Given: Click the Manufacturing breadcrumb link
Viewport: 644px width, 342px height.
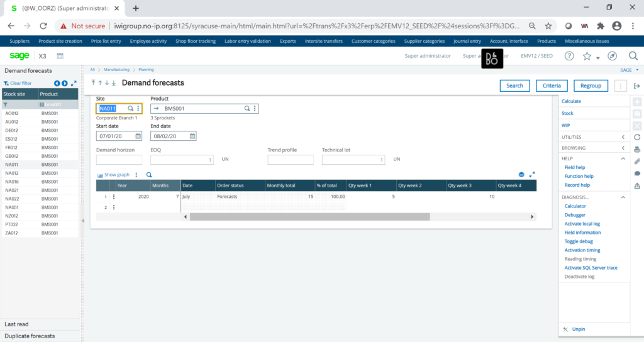Looking at the screenshot, I should [x=116, y=70].
